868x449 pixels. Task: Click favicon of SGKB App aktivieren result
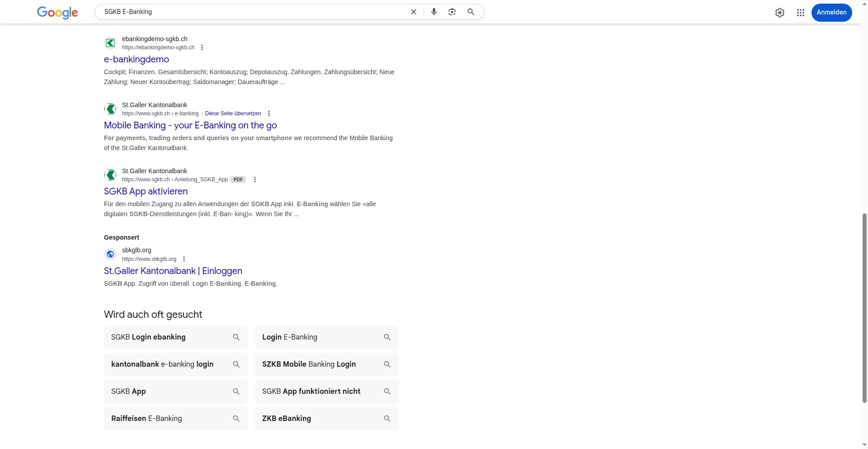(110, 175)
